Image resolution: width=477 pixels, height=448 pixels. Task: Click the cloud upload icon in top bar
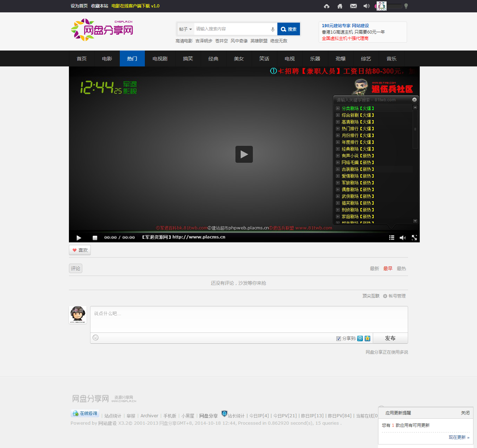(326, 6)
